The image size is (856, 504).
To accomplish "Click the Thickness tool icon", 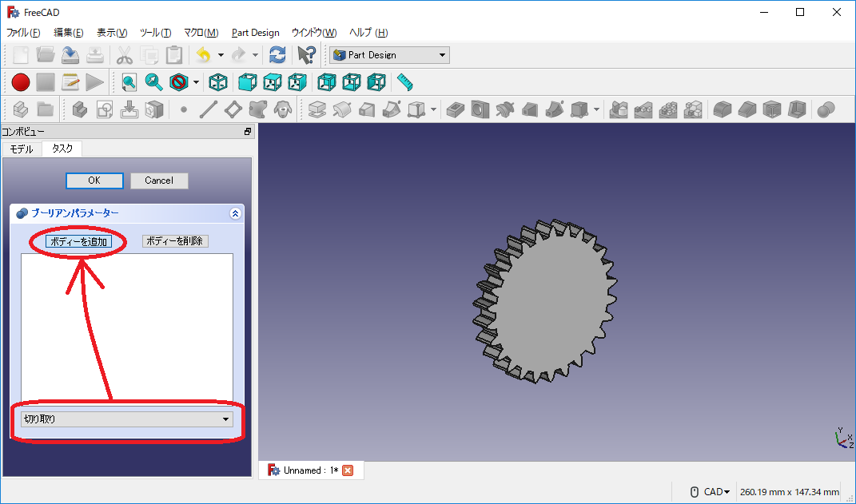I will tap(797, 109).
